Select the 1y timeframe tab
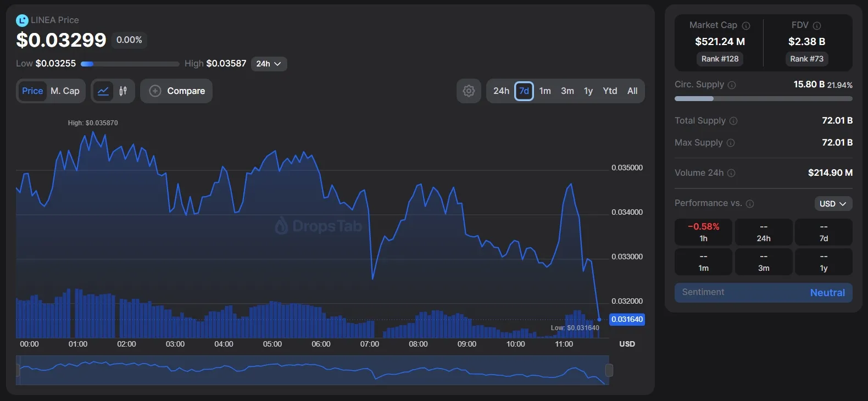The image size is (868, 401). [588, 91]
